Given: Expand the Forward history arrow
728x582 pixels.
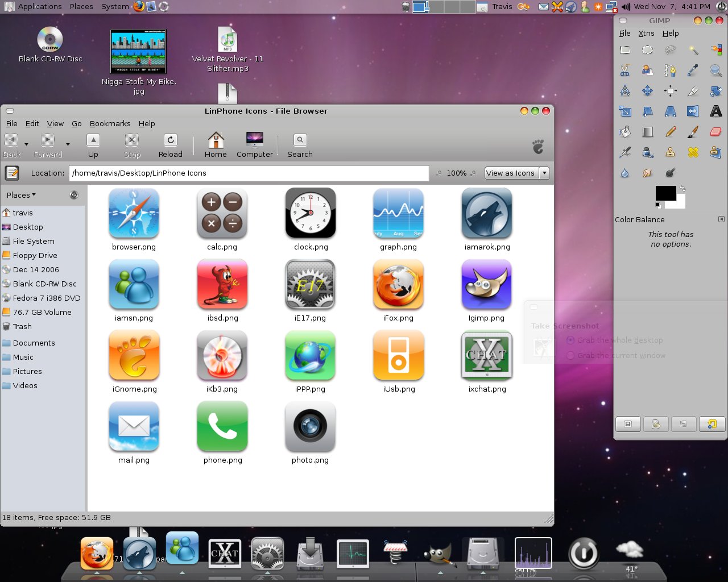Looking at the screenshot, I should tap(68, 144).
